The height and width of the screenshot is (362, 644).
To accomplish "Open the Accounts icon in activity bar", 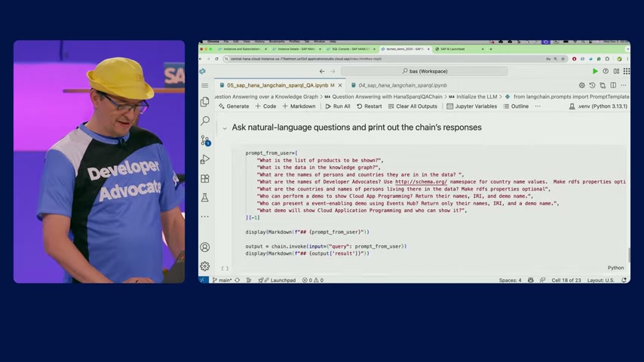I will 205,247.
